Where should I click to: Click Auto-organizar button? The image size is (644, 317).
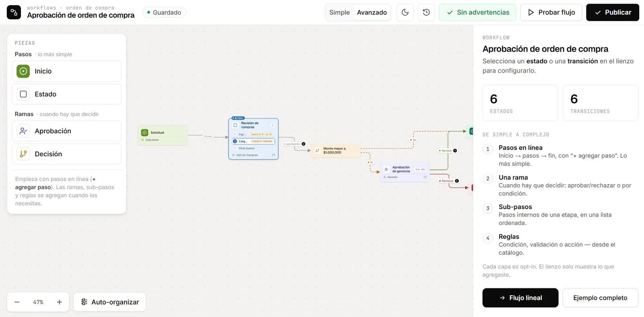109,302
